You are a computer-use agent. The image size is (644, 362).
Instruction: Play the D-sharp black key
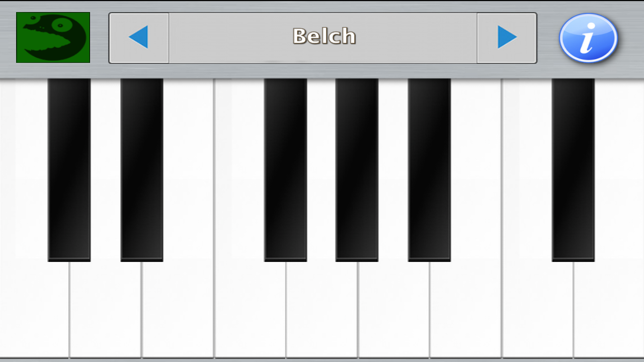coord(141,171)
